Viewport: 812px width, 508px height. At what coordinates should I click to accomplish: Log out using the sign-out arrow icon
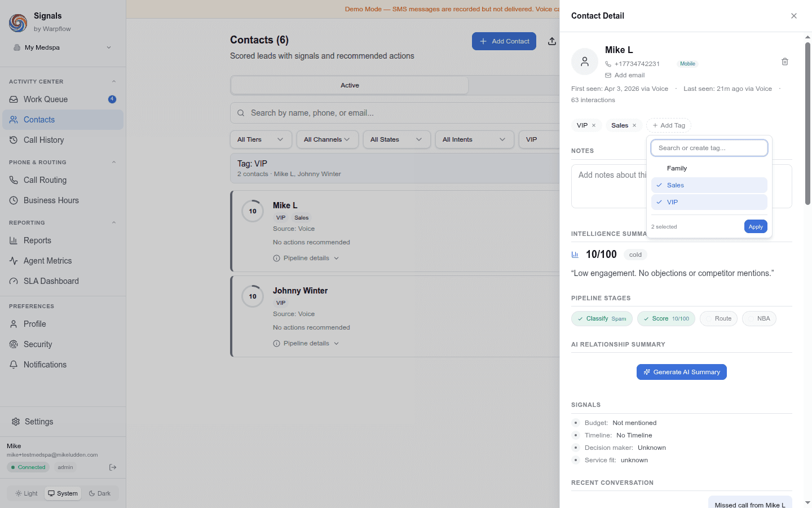pyautogui.click(x=112, y=467)
